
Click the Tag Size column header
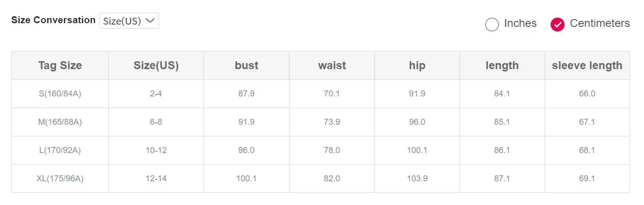60,65
